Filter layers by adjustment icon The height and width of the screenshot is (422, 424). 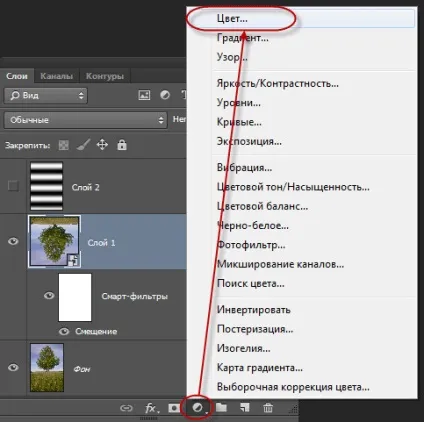coord(165,95)
